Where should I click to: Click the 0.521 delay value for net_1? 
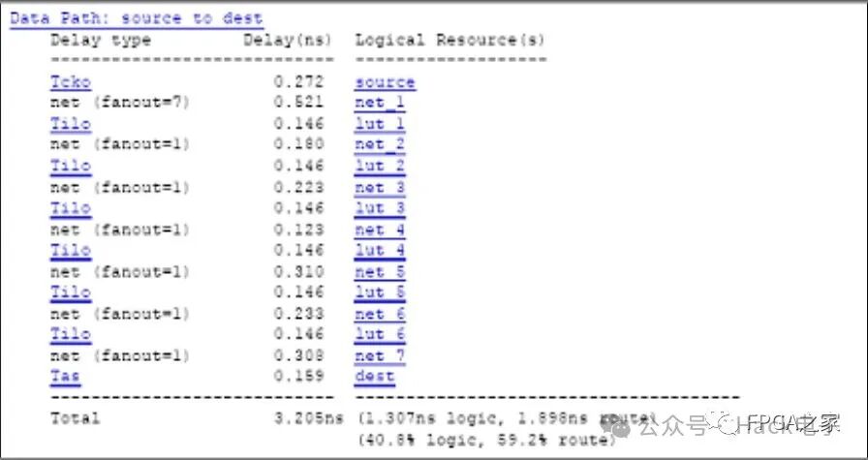coord(299,103)
